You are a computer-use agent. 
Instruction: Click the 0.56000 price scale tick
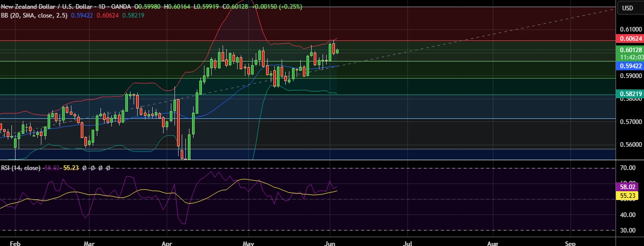[x=630, y=145]
